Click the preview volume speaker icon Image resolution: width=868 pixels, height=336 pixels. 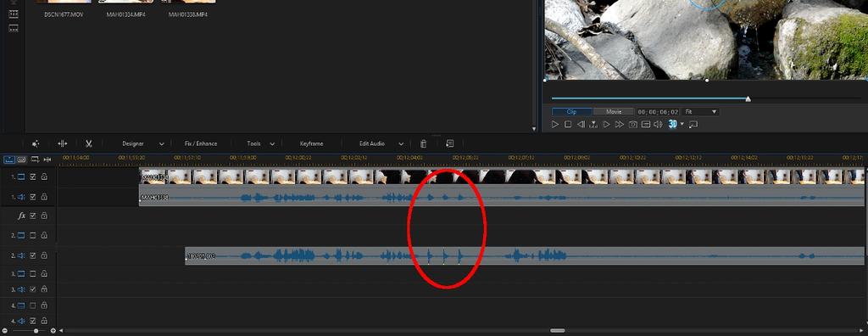point(658,125)
